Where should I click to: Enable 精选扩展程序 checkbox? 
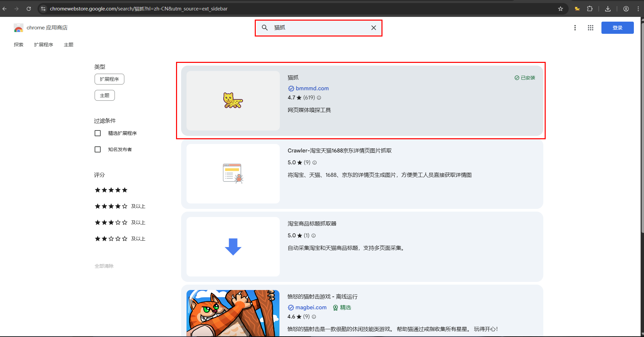pos(98,133)
